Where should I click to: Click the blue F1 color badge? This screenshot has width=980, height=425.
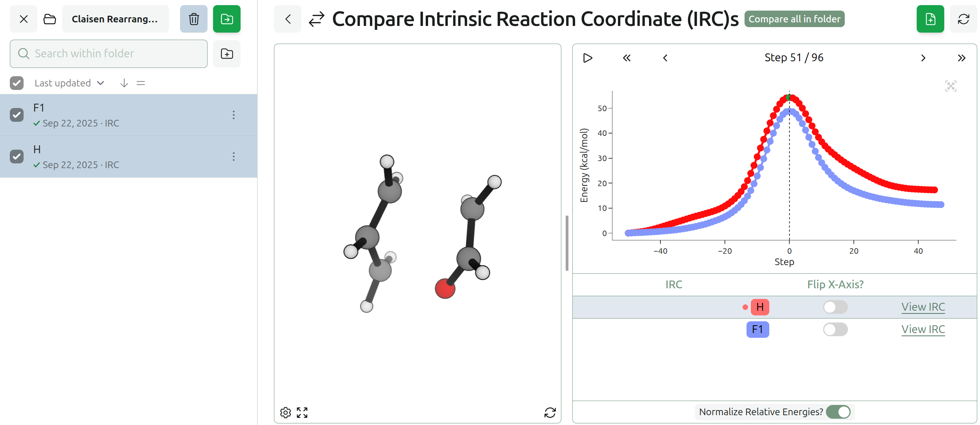pyautogui.click(x=757, y=329)
